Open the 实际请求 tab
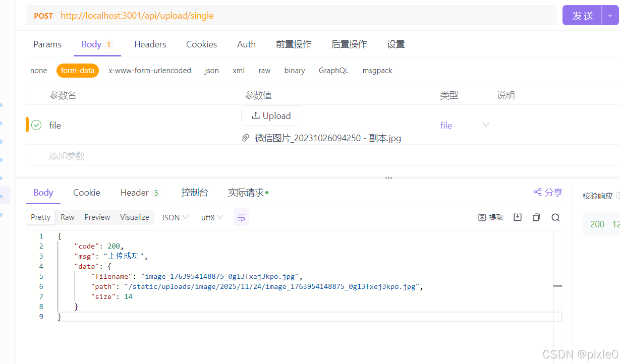The height and width of the screenshot is (364, 620). point(248,193)
